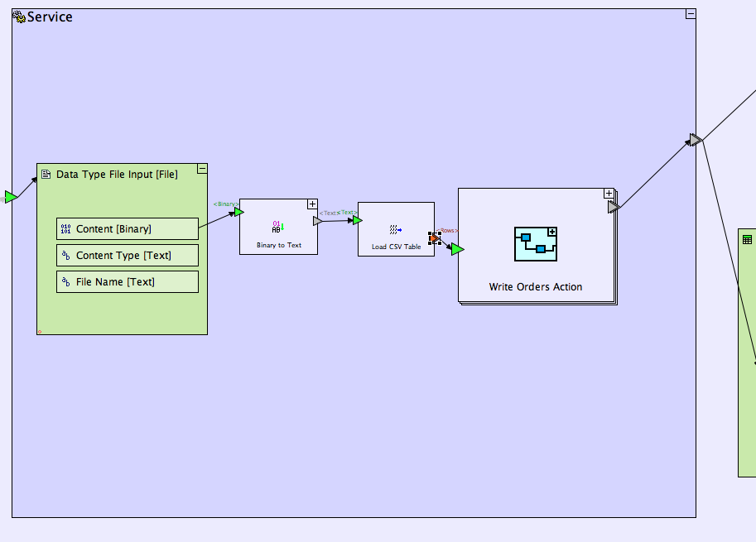Click the Data Type File Input document icon
Screen dimensions: 756x542
[46, 175]
